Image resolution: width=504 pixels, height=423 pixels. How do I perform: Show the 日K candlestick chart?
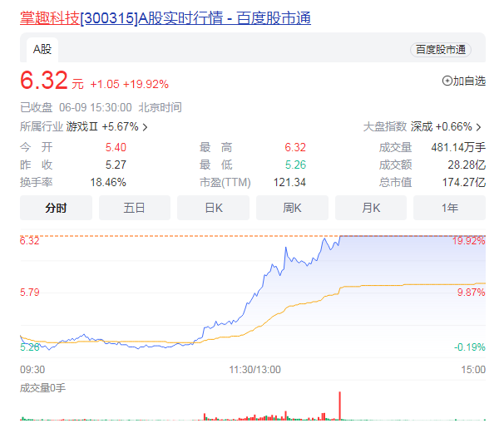213,208
